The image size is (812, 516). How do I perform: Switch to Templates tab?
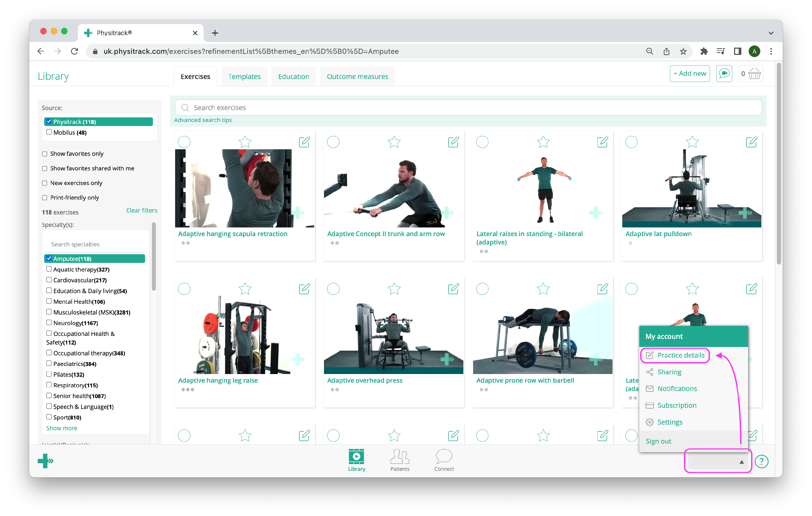pyautogui.click(x=244, y=77)
